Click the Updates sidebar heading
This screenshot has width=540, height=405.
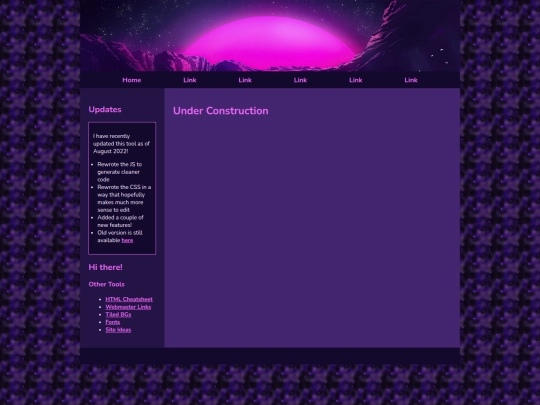pyautogui.click(x=105, y=110)
